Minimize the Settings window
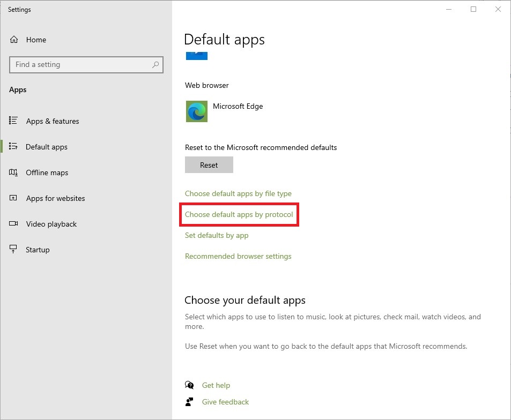Viewport: 511px width, 420px height. point(449,9)
